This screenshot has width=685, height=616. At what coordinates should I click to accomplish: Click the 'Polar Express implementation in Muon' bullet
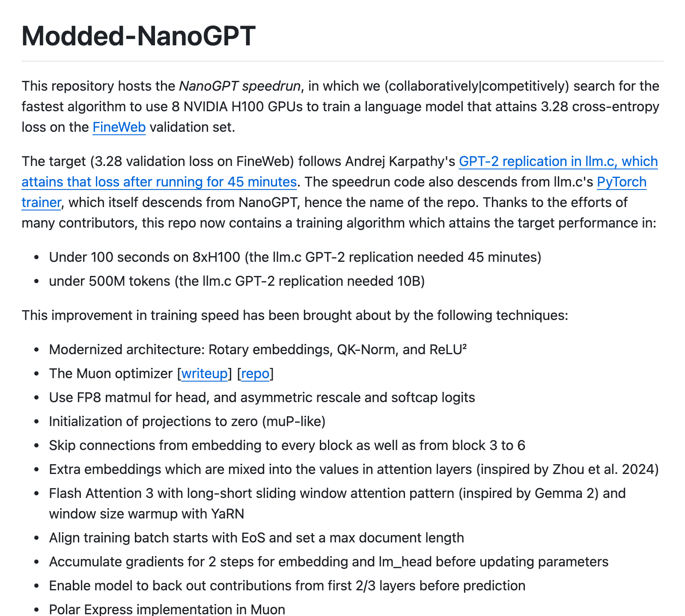click(x=167, y=609)
